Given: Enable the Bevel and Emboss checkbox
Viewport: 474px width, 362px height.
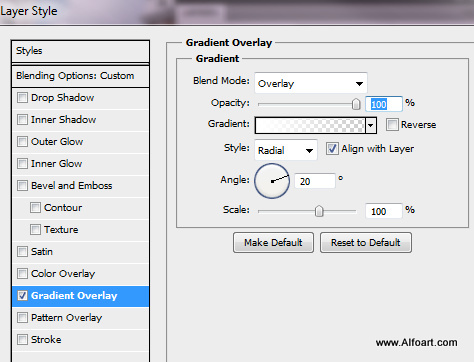Looking at the screenshot, I should click(22, 186).
